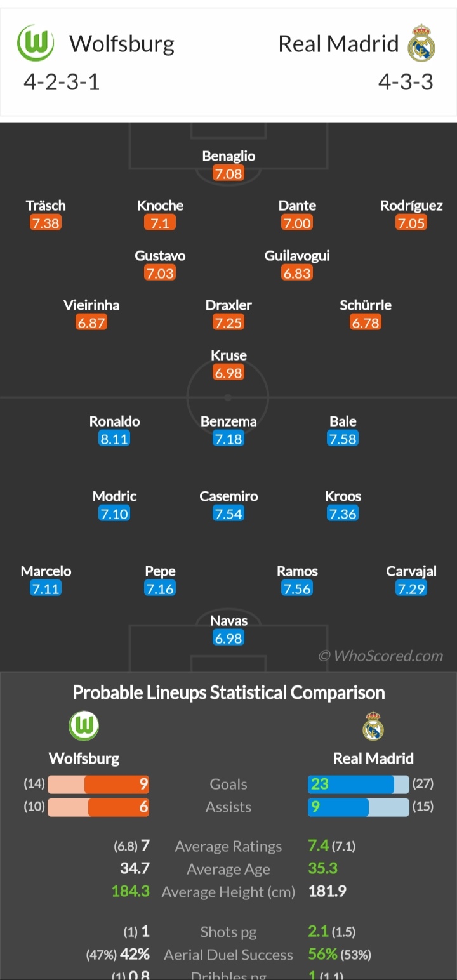Click the Wolfsburg orange Goals bar
Image resolution: width=457 pixels, height=980 pixels.
tap(117, 785)
